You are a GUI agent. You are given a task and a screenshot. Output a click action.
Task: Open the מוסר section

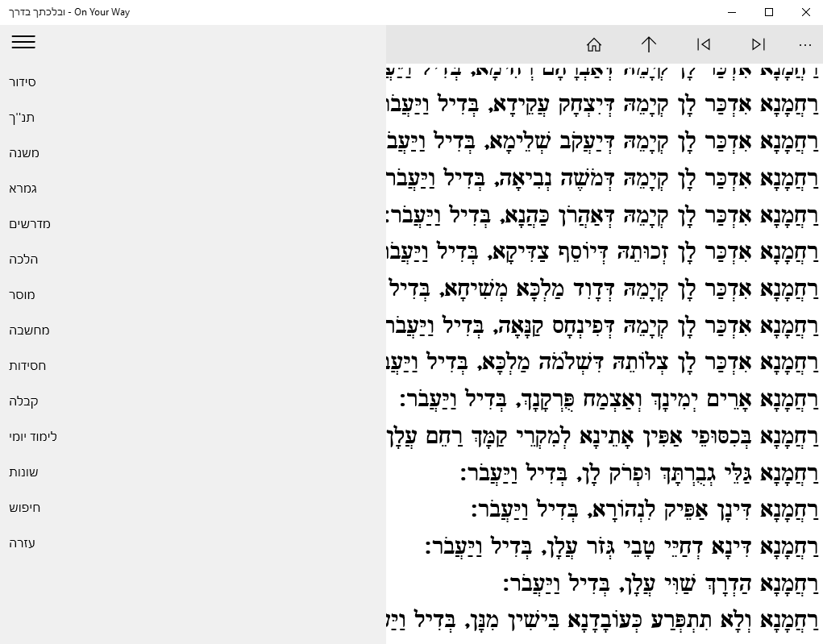22,295
